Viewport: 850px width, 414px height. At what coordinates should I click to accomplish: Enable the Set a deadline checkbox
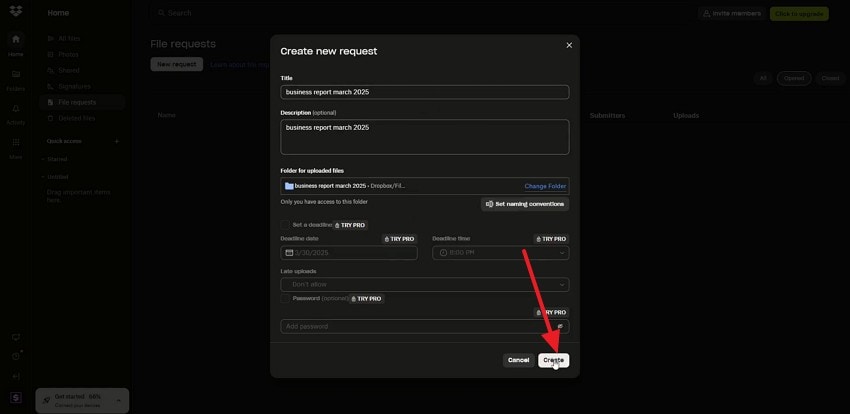(285, 224)
